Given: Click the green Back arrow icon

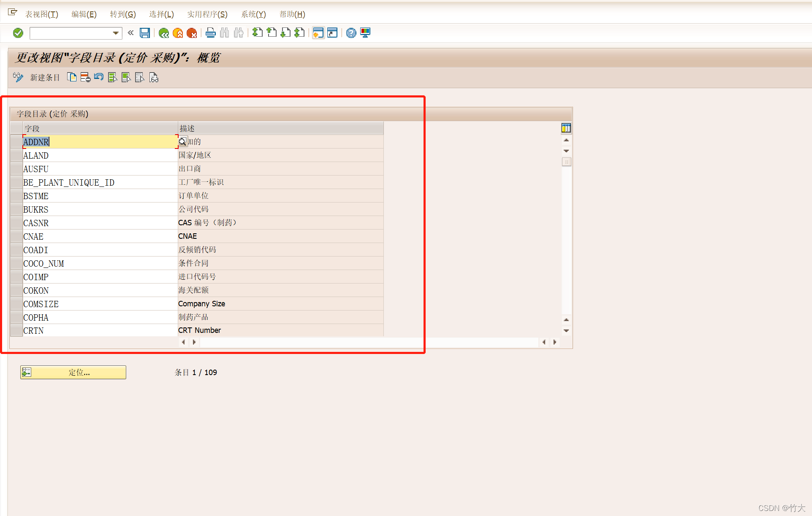Looking at the screenshot, I should tap(164, 33).
